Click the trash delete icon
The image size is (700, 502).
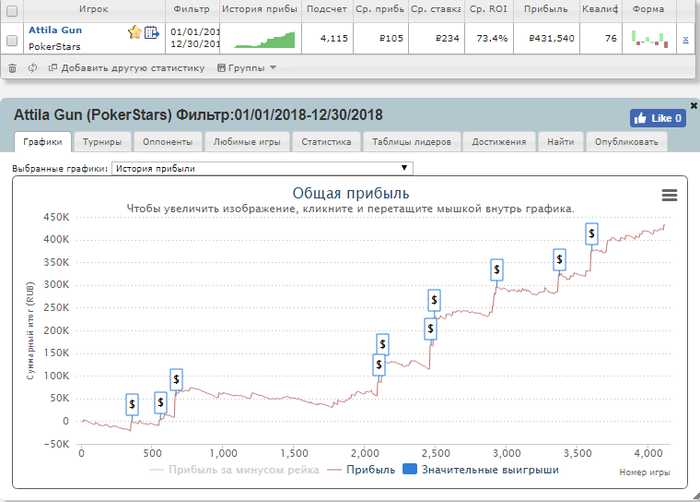pyautogui.click(x=12, y=68)
